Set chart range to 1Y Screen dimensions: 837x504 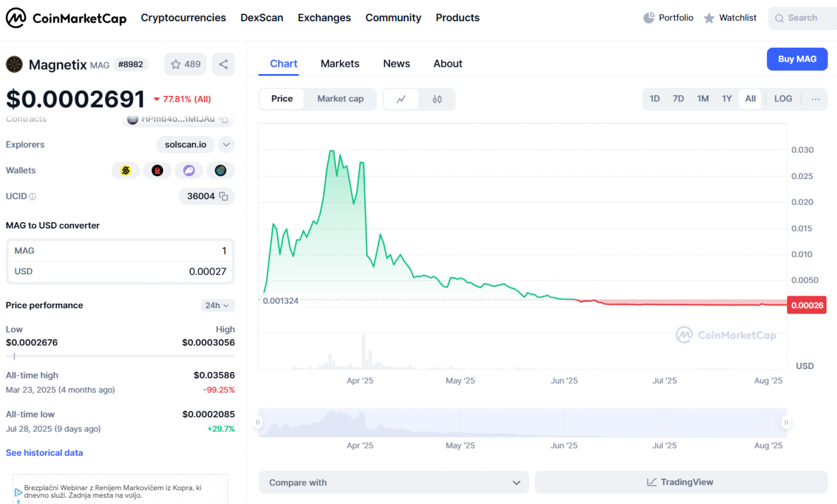(x=727, y=99)
